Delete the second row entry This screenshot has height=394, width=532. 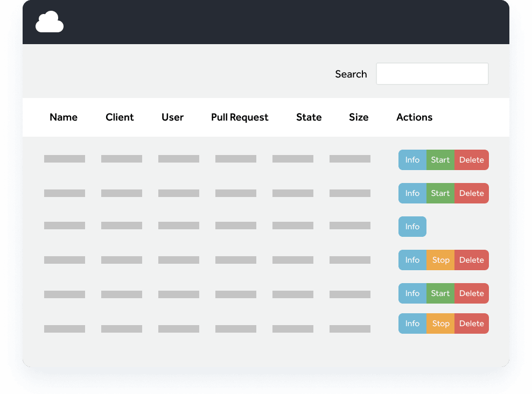pyautogui.click(x=471, y=193)
